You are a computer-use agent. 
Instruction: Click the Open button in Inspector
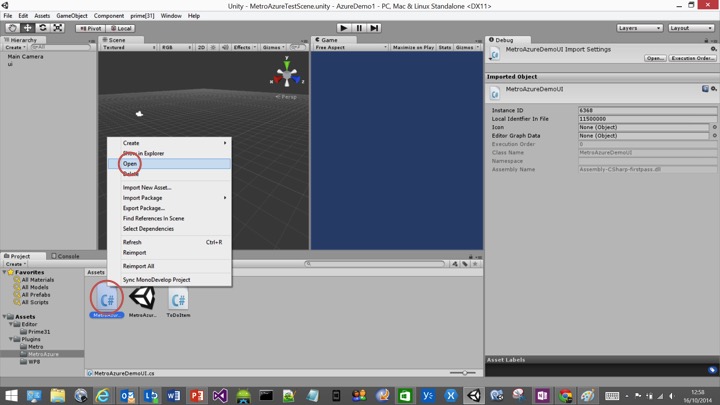(655, 58)
